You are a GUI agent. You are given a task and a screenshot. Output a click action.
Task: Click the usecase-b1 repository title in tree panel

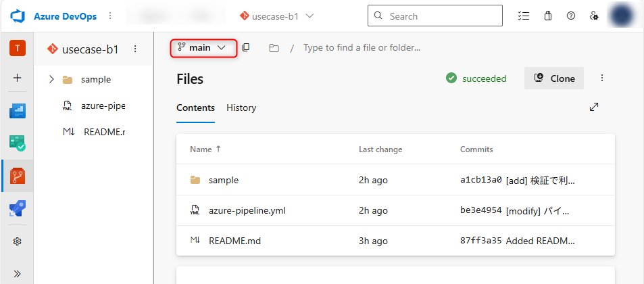point(90,50)
